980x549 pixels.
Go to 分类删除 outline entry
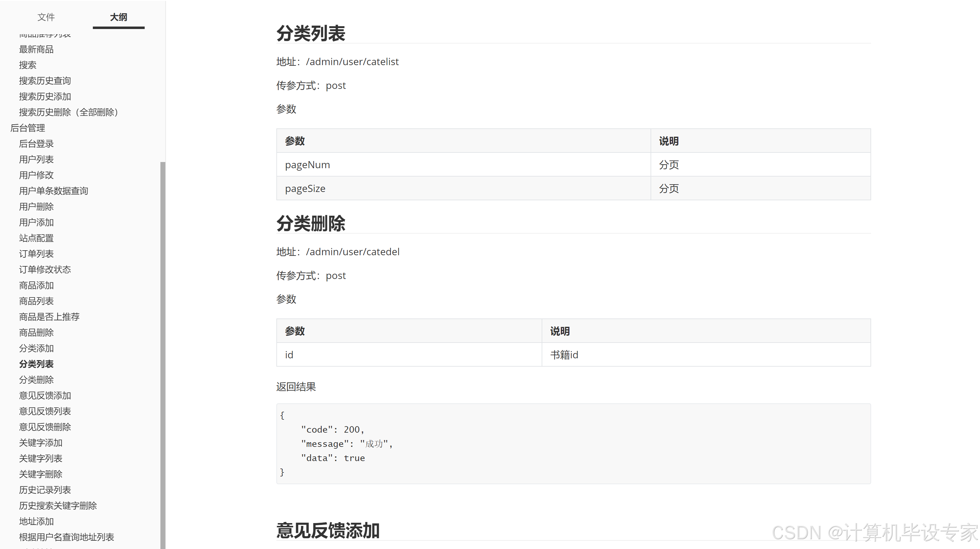pyautogui.click(x=36, y=380)
